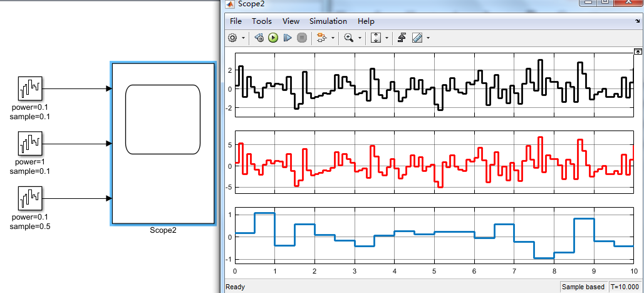Viewport: 644px width, 293px height.
Task: Open the Cursor Measurements ruler icon
Action: point(417,38)
